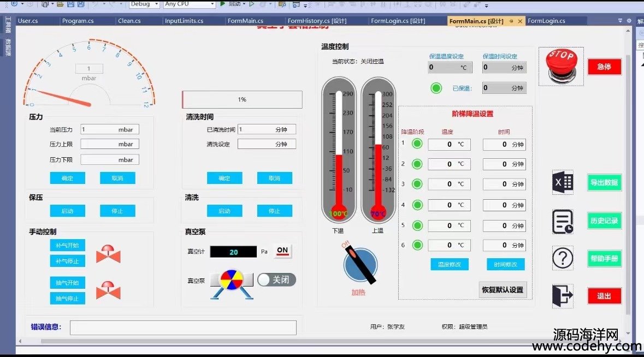Switch to the FormLogin.cs [设计] tab
Image resolution: width=644 pixels, height=357 pixels.
(x=398, y=21)
